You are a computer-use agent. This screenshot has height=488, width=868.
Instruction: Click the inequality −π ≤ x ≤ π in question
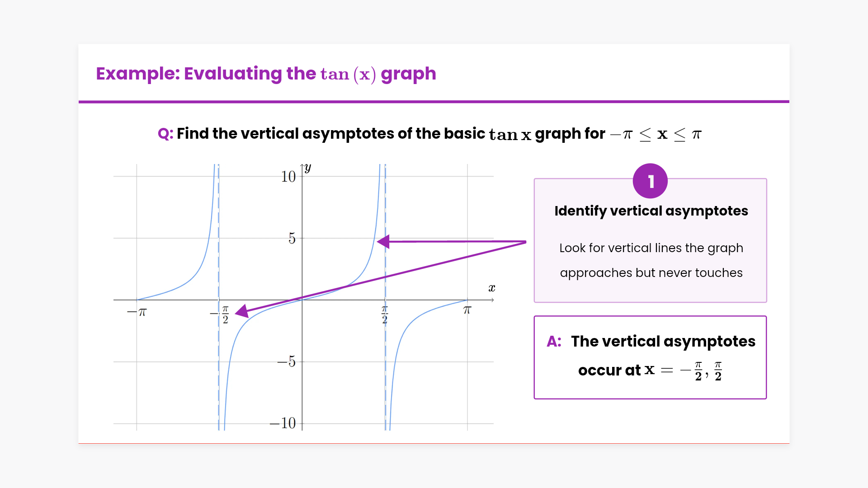click(656, 134)
